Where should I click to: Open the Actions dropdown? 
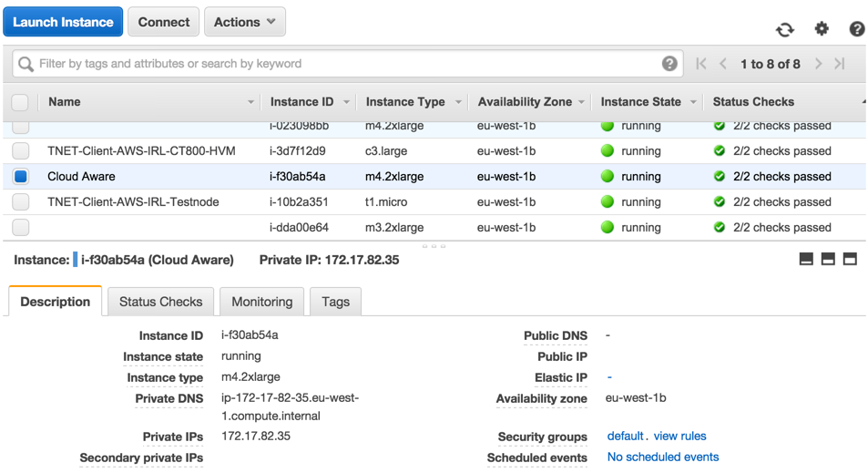pyautogui.click(x=244, y=22)
